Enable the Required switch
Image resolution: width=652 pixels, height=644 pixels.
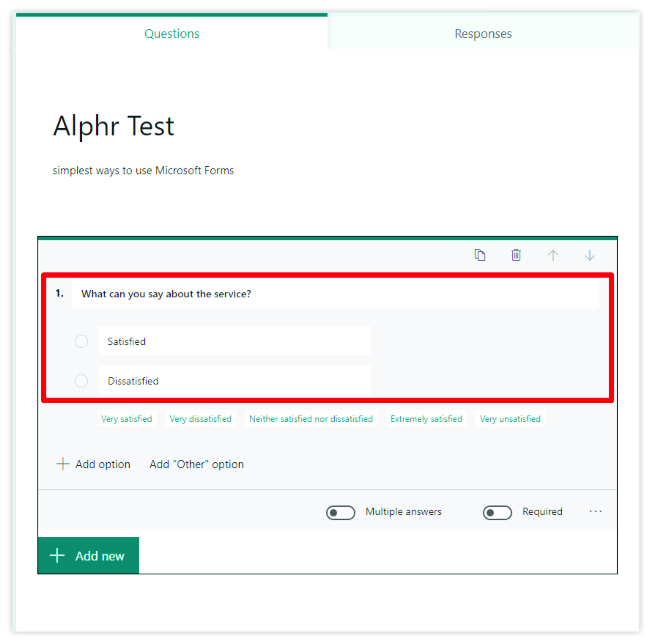click(497, 512)
